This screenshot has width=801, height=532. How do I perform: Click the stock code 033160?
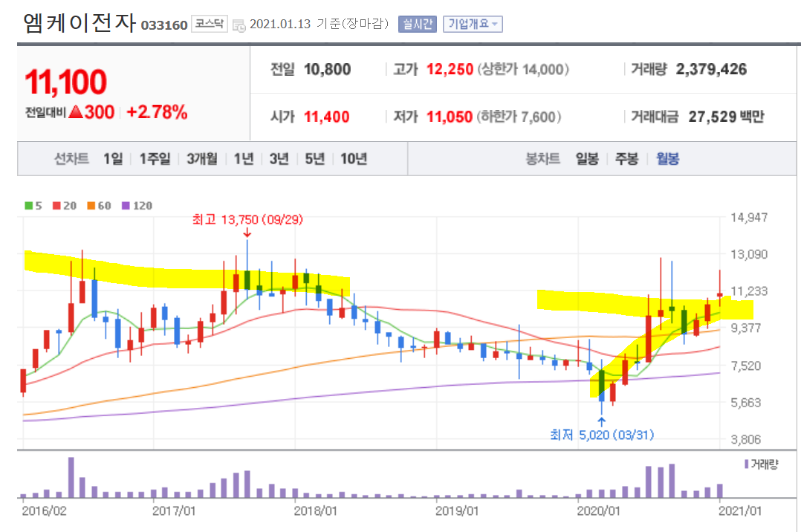(164, 25)
